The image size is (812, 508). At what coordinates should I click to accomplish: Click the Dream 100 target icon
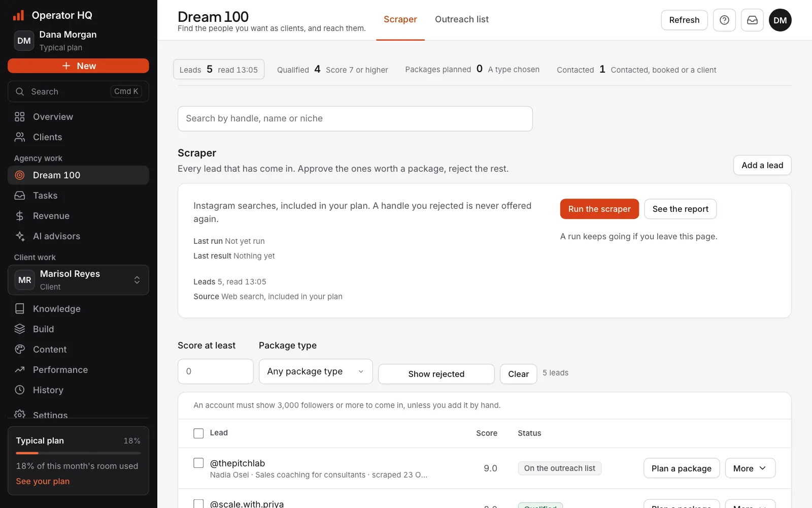pos(20,175)
